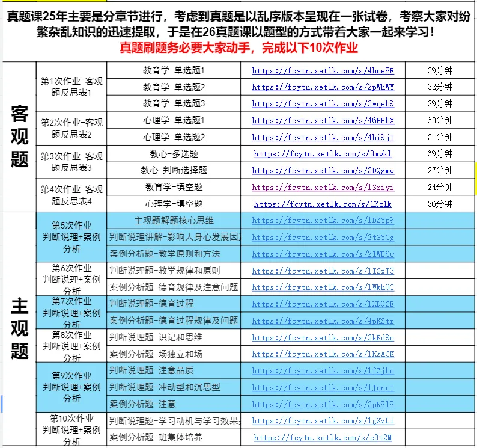Open link ending in 1ISxJ3
The width and height of the screenshot is (477, 448).
323,271
